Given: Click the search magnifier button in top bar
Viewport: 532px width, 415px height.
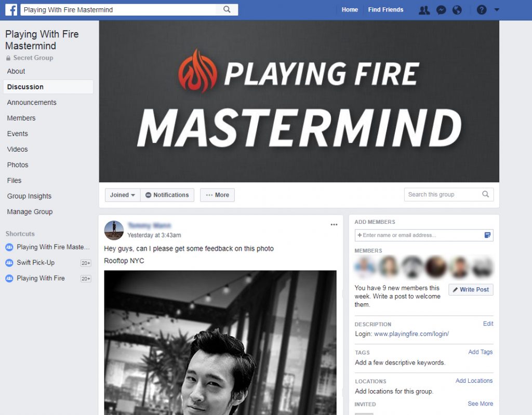Looking at the screenshot, I should [227, 9].
